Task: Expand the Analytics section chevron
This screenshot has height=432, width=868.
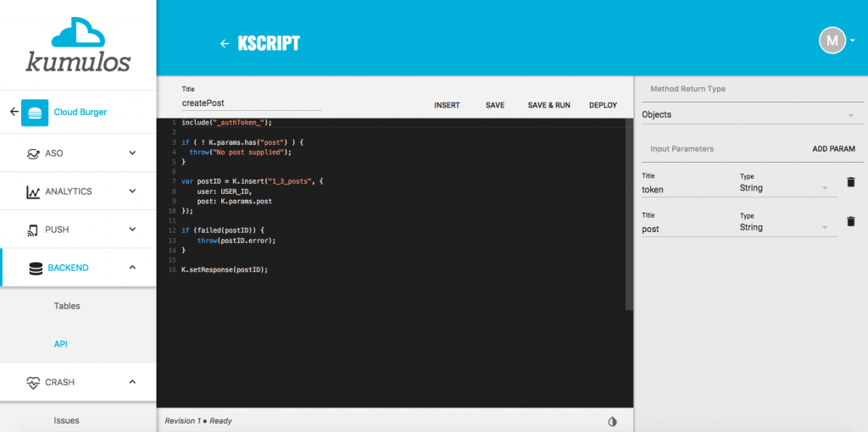Action: click(132, 191)
